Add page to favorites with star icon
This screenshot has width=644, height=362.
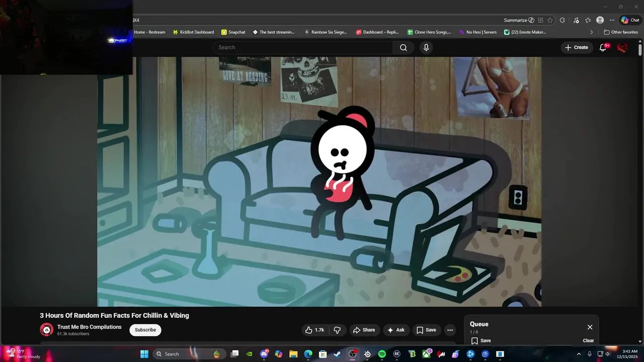coord(550,20)
